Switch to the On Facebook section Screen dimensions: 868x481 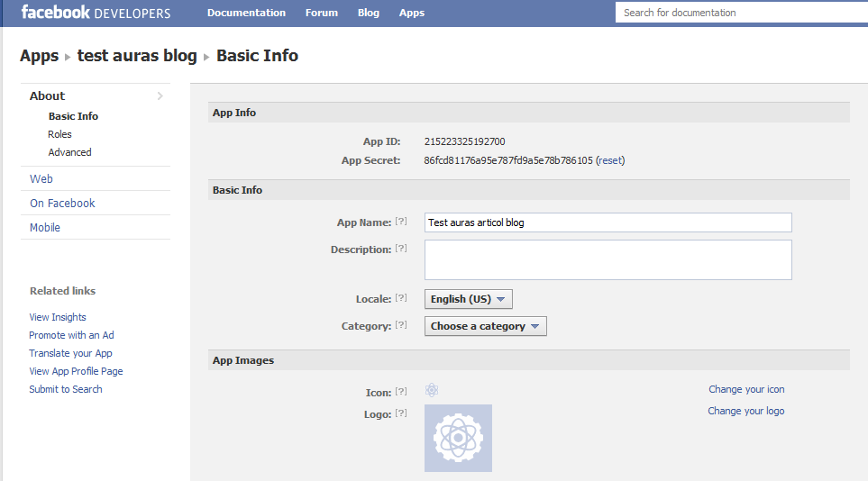pyautogui.click(x=62, y=204)
